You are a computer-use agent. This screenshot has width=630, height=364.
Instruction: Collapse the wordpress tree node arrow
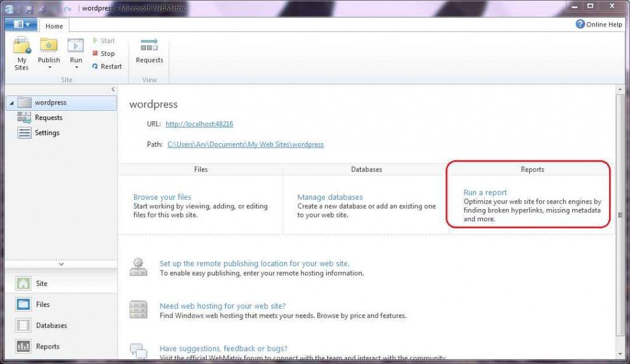[x=12, y=103]
